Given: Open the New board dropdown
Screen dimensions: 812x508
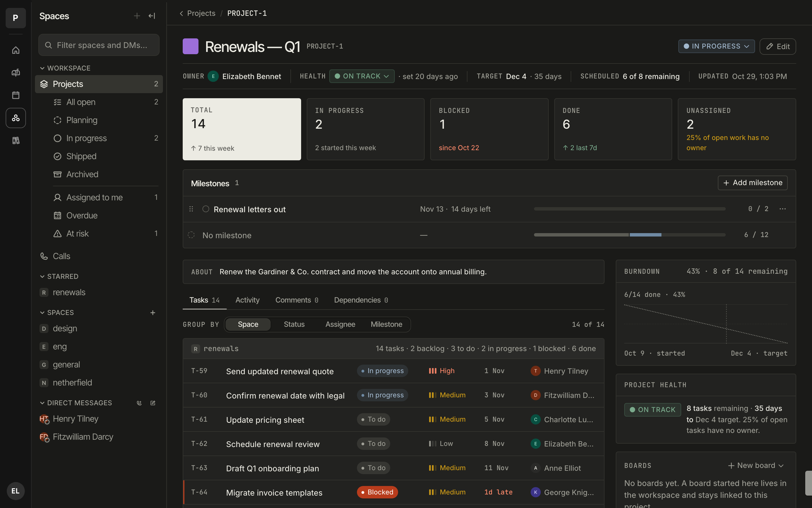Looking at the screenshot, I should coord(756,466).
